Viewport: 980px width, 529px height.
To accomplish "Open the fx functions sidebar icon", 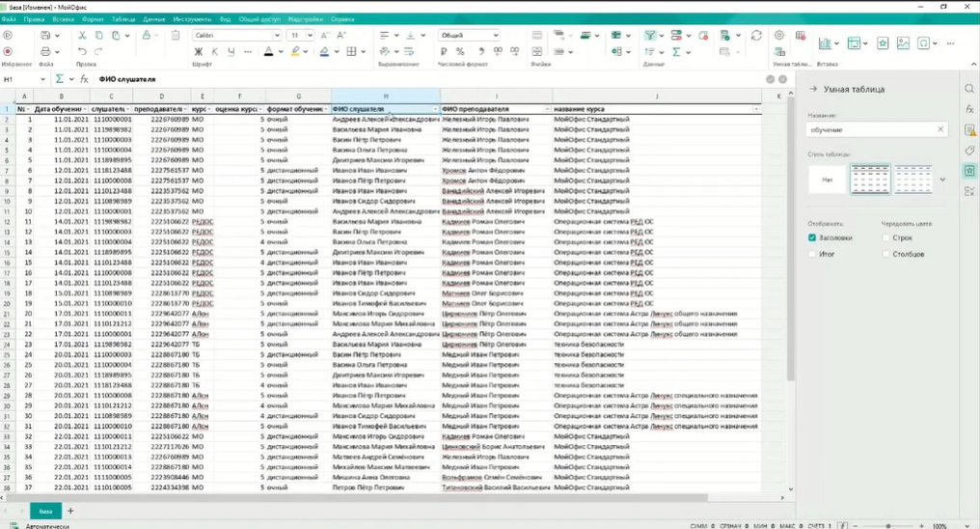I will point(969,109).
